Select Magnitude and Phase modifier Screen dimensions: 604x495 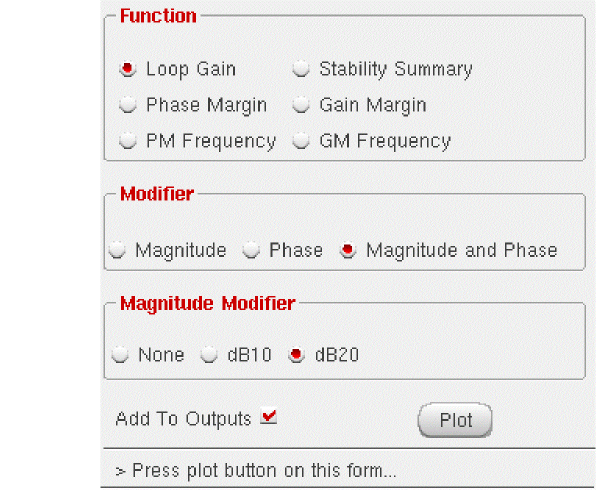pyautogui.click(x=348, y=250)
